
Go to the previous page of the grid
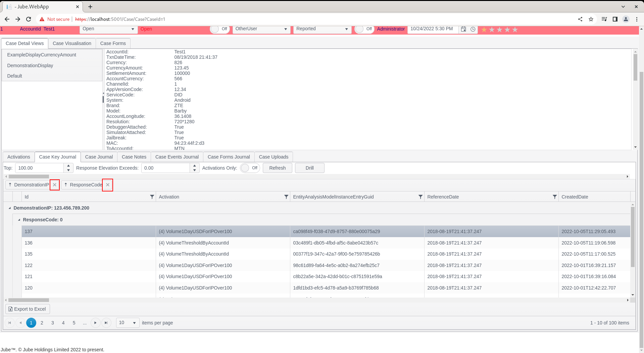tap(20, 323)
